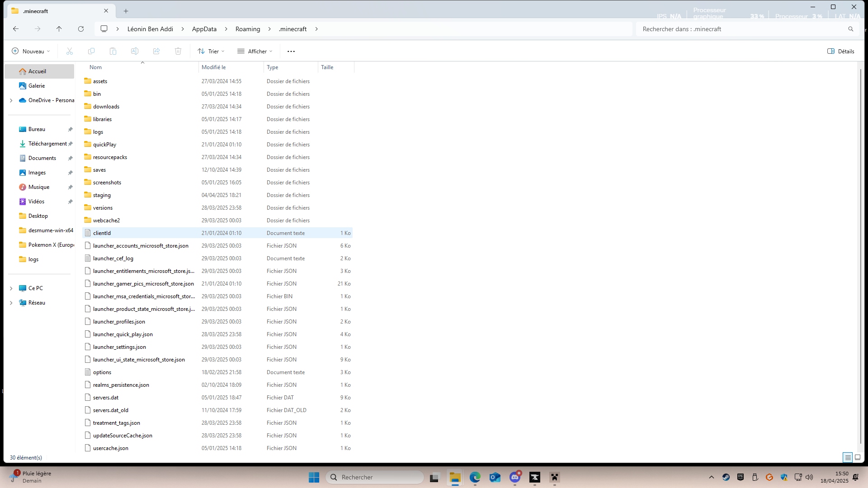Click the Léonin Ben Addi breadcrumb
Screen dimensions: 868x488
(150, 29)
